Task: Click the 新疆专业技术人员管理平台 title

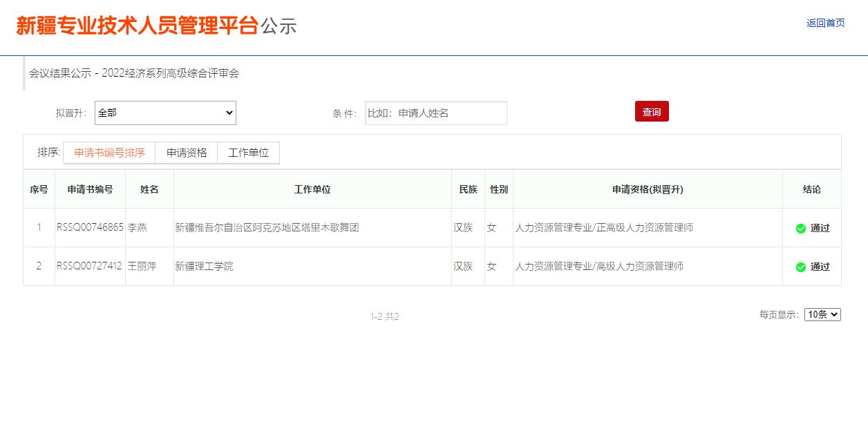Action: click(x=137, y=26)
